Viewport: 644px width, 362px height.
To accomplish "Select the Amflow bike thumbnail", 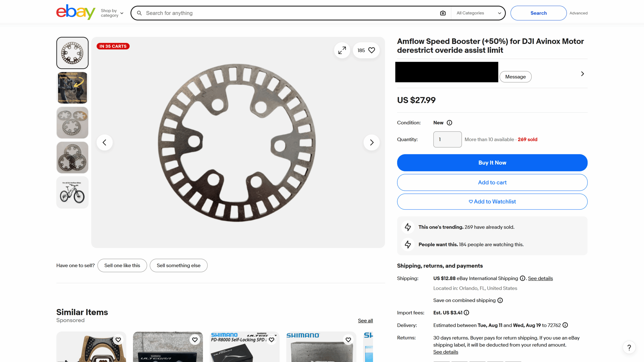I will coord(72,192).
